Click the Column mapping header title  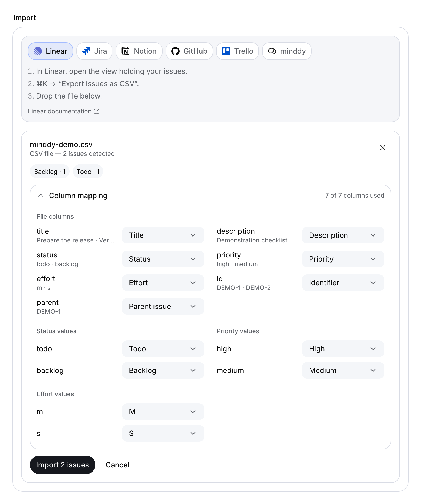tap(78, 196)
